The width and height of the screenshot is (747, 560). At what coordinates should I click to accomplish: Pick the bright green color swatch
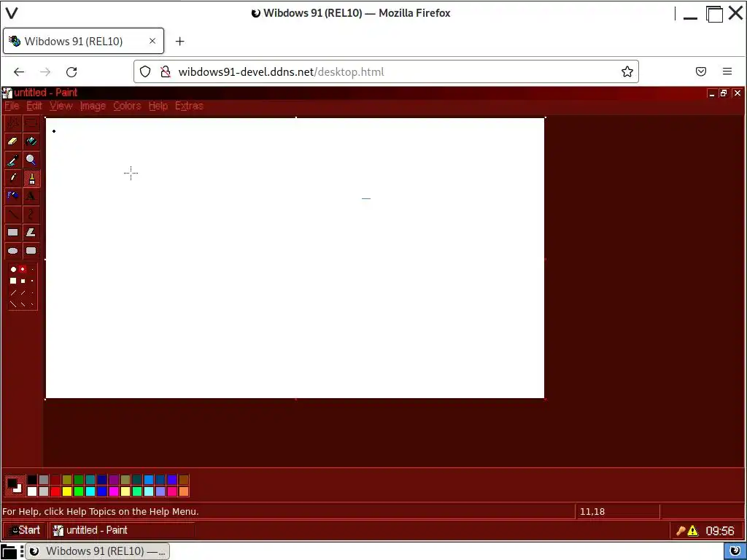(x=79, y=491)
